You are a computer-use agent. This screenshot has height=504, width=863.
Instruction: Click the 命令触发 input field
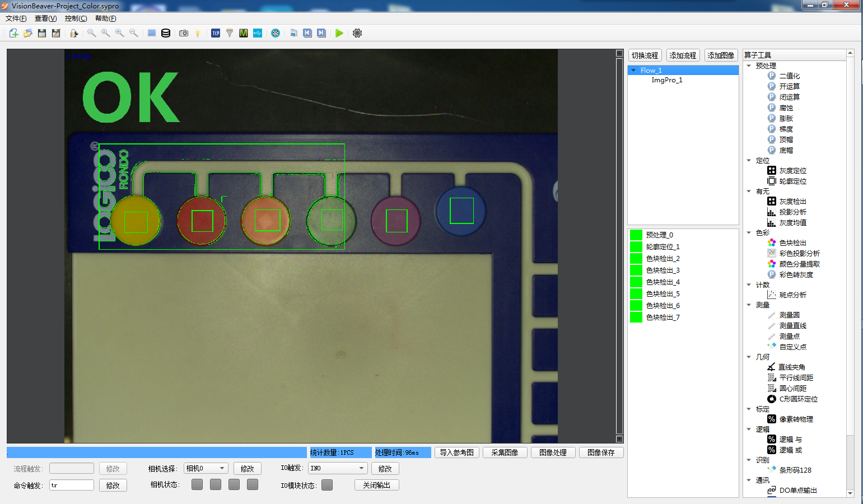point(72,485)
